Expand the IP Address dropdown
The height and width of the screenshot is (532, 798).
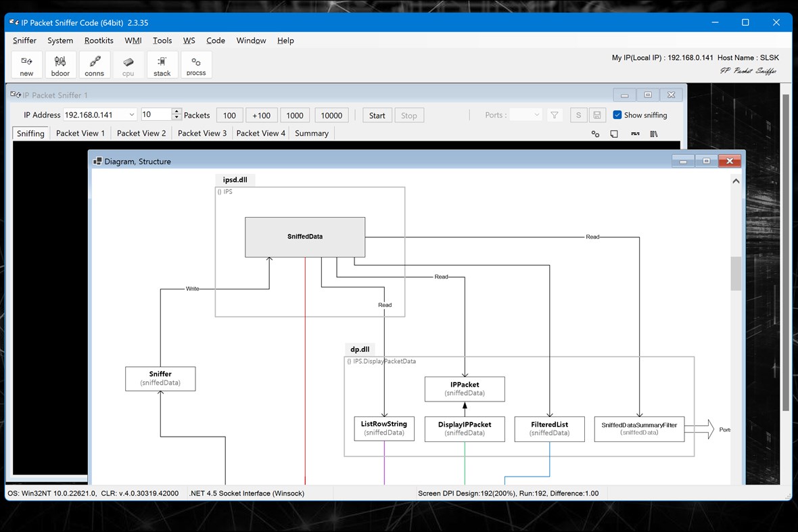(132, 115)
